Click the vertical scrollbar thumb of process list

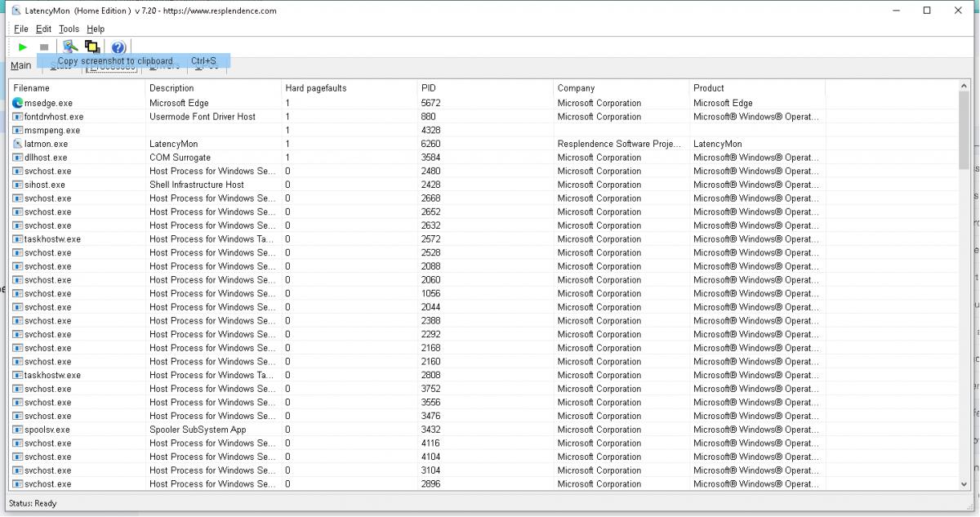965,131
